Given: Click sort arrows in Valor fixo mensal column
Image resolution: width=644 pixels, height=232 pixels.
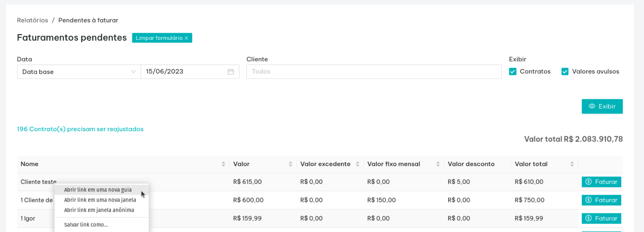Looking at the screenshot, I should click(438, 164).
